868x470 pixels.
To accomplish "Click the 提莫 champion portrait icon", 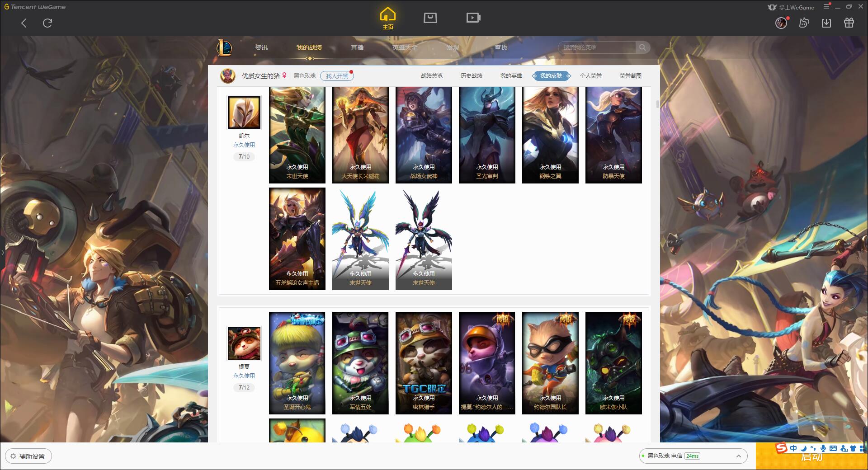I will [244, 343].
